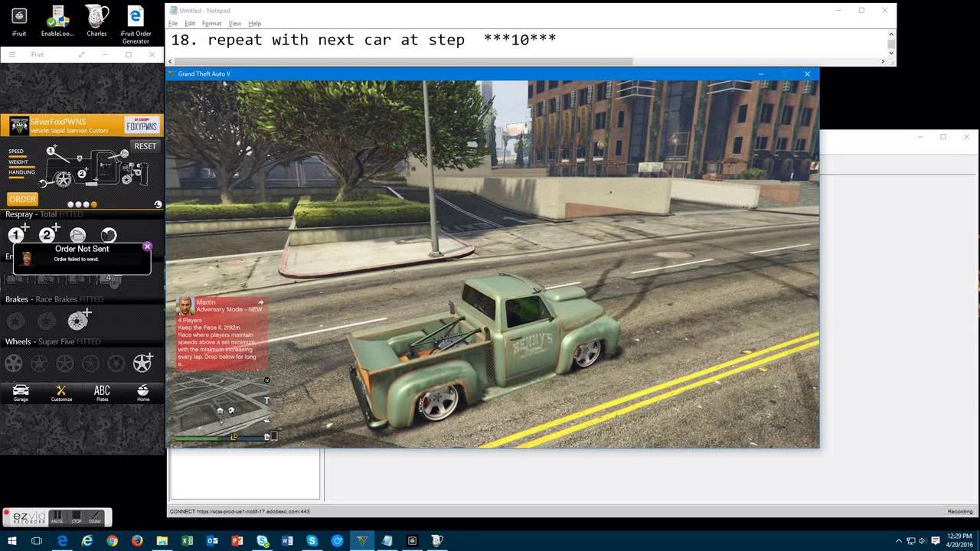Open the Action Center notifications
Screen dimensions: 980x551
936,540
